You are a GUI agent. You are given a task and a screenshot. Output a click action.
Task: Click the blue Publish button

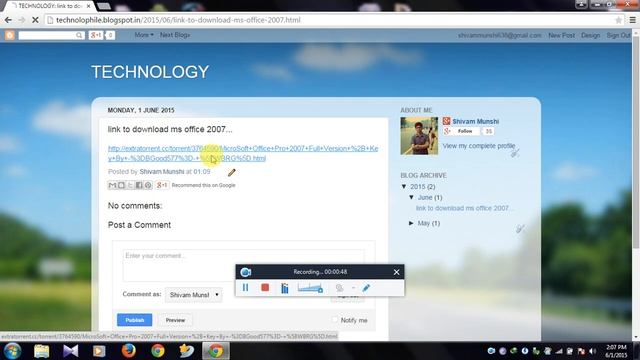[x=135, y=320]
